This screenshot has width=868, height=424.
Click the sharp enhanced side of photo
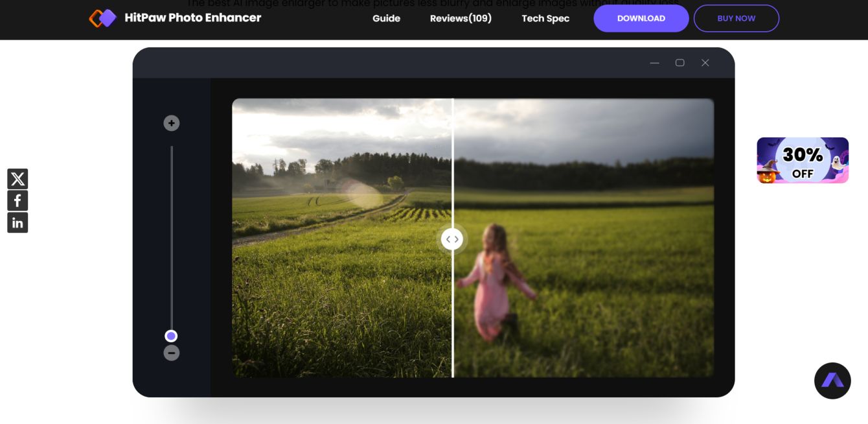342,238
